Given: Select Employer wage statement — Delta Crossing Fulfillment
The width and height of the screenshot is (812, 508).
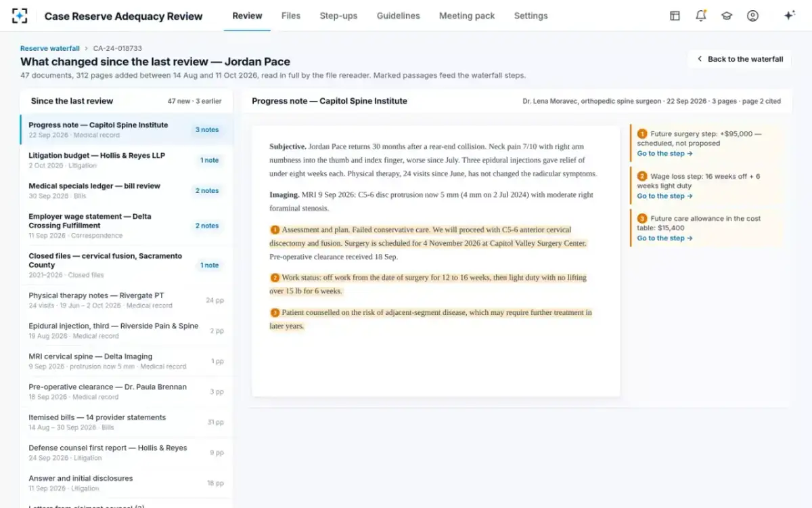Looking at the screenshot, I should click(x=127, y=226).
